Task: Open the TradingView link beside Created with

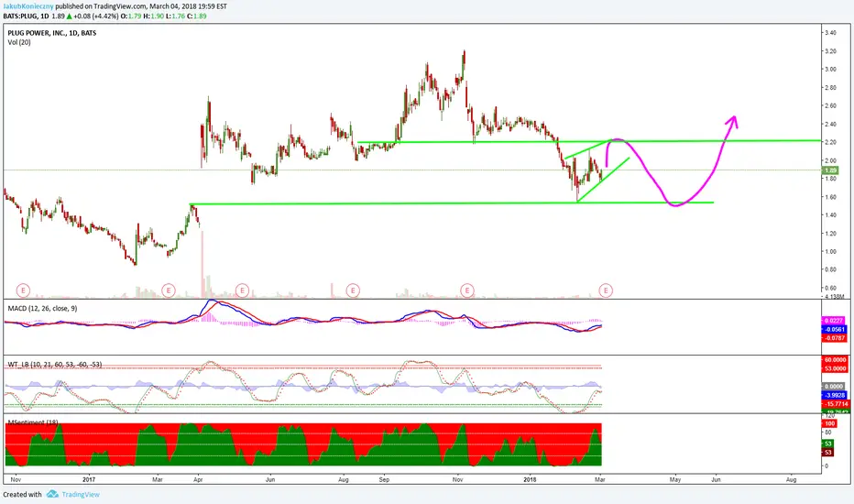Action: pyautogui.click(x=81, y=495)
